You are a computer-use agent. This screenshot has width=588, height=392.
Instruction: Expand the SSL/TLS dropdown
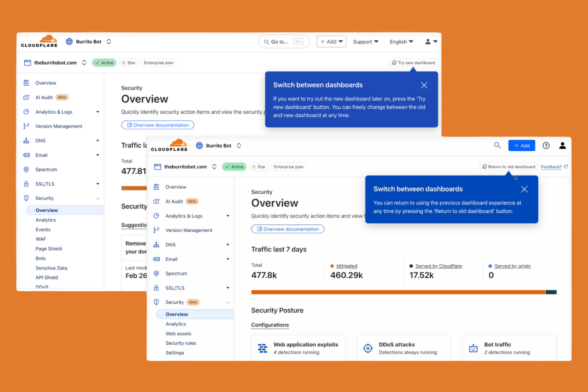[228, 288]
